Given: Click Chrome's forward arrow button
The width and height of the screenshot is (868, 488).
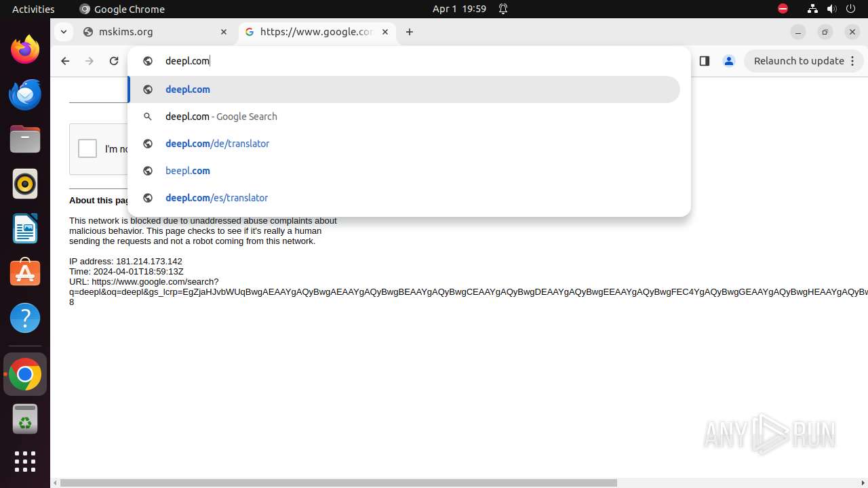Looking at the screenshot, I should 90,61.
